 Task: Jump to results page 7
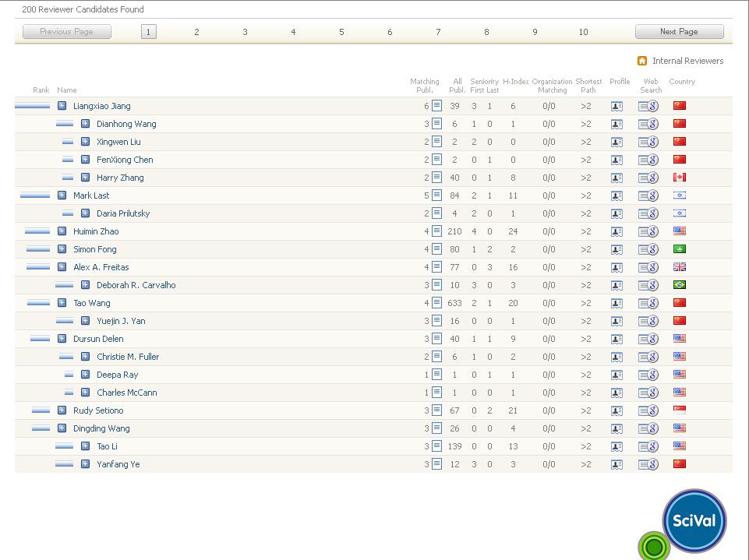[438, 32]
